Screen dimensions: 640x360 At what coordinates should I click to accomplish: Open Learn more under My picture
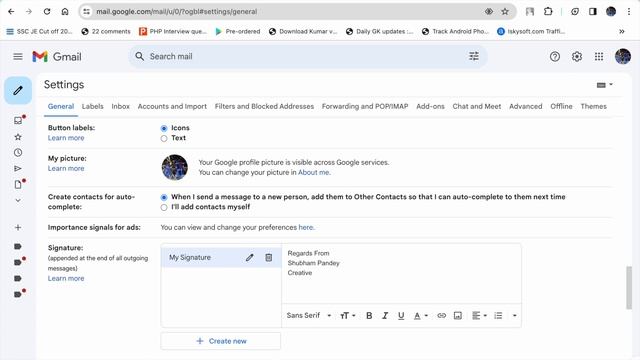(66, 169)
